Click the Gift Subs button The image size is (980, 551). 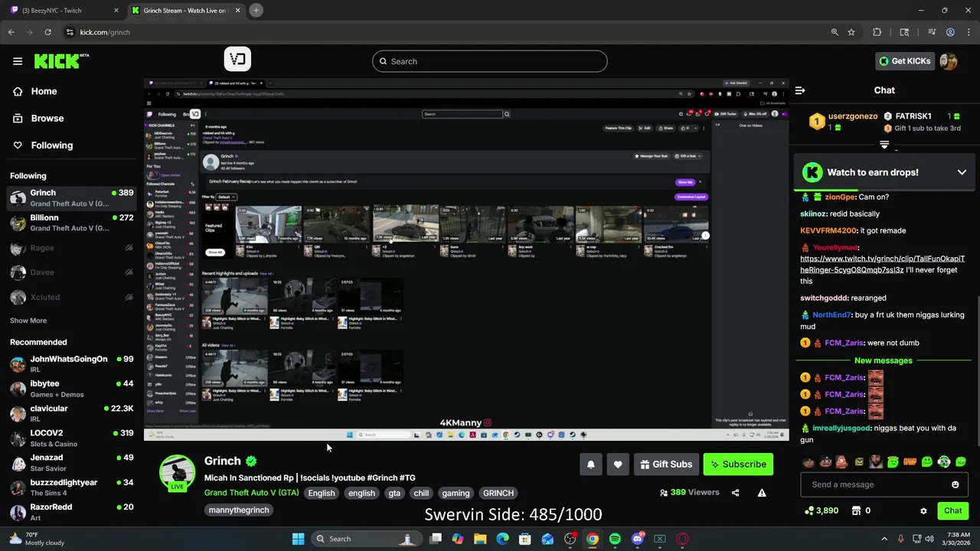pos(665,464)
